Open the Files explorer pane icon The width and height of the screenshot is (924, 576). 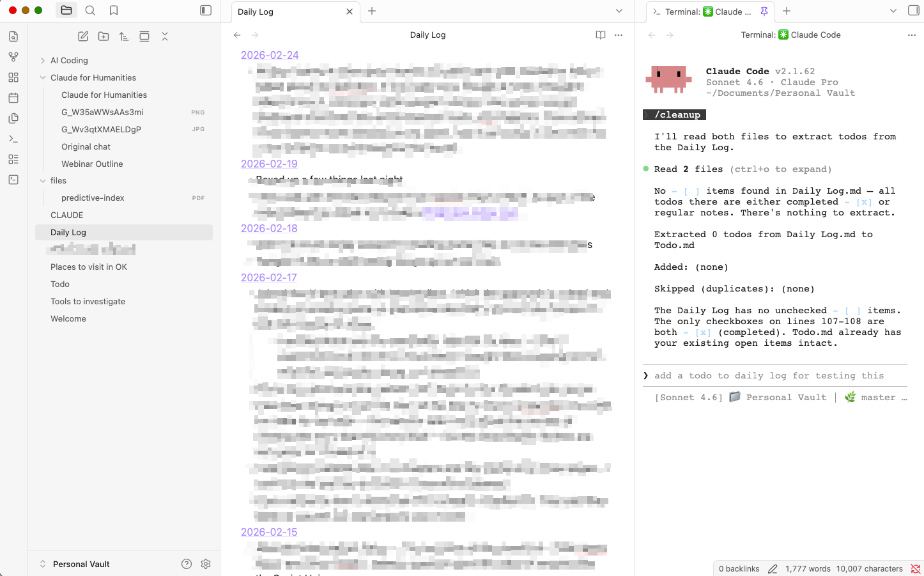[66, 10]
